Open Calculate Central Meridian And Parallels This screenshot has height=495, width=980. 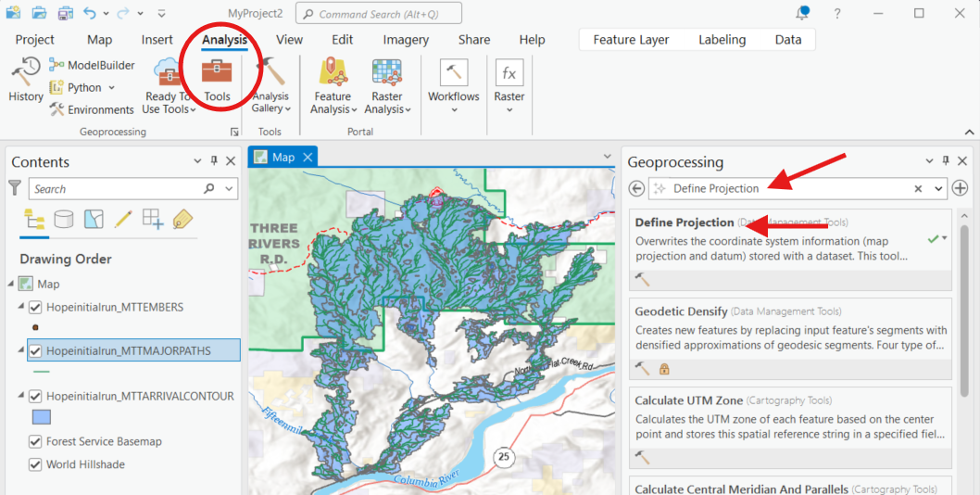[791, 486]
